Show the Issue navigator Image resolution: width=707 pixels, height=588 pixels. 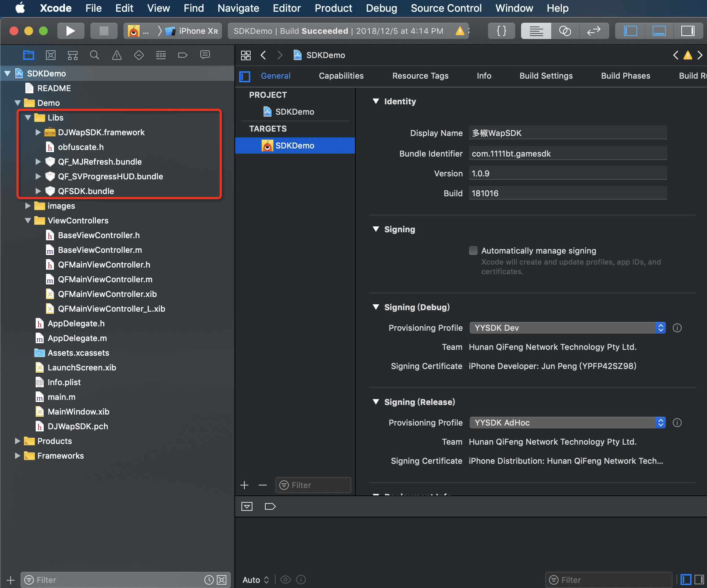coord(117,55)
